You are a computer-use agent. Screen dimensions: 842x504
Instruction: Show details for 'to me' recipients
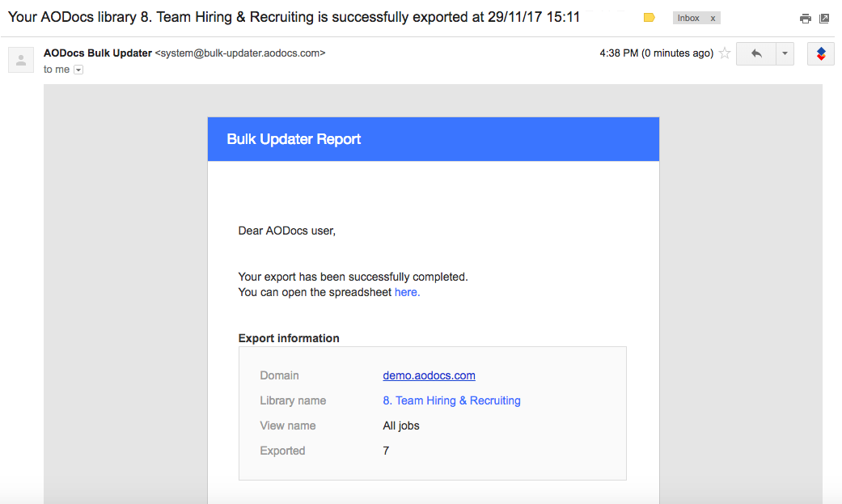[x=78, y=70]
